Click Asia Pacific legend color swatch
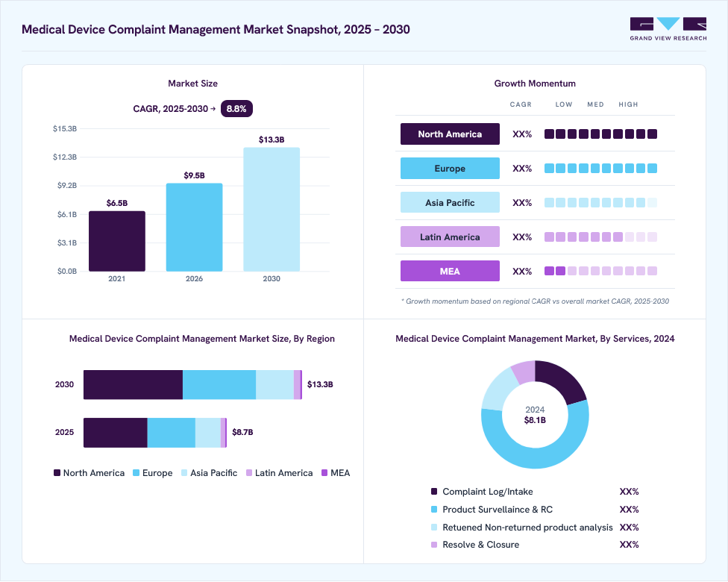 (184, 473)
